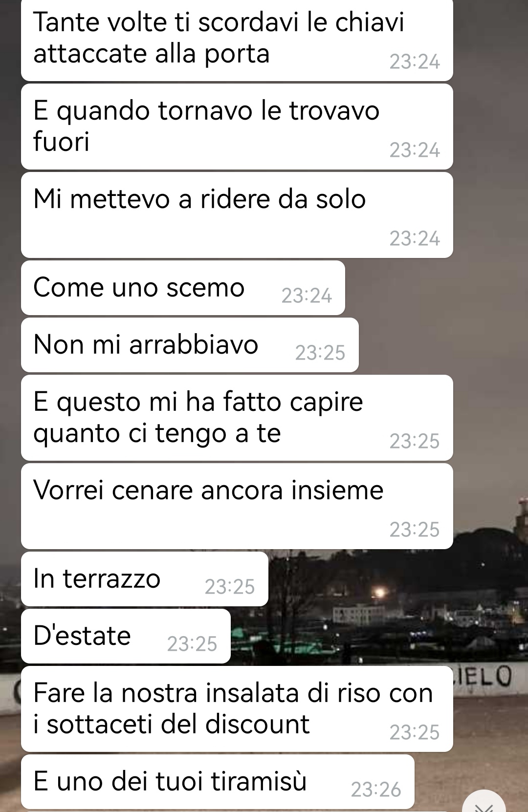The width and height of the screenshot is (528, 812).
Task: Select the "Mi mettevo a ridere da solo" bubble
Action: pos(237,215)
